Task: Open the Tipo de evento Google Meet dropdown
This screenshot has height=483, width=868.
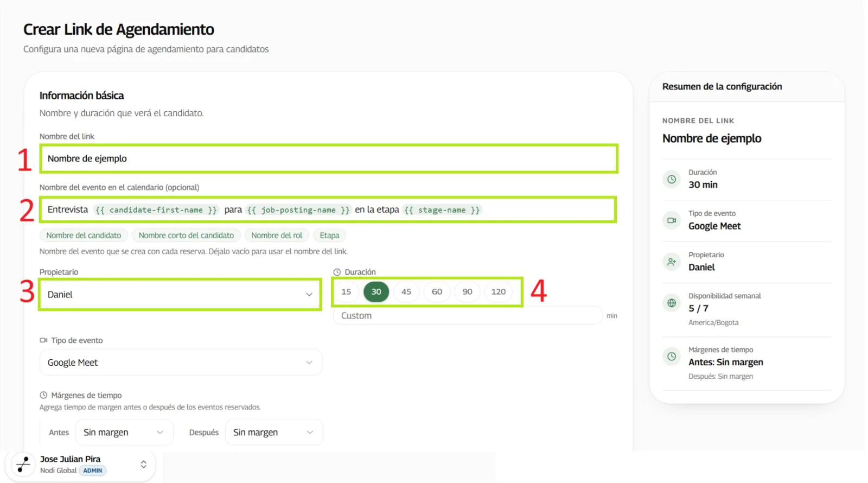Action: click(x=181, y=363)
